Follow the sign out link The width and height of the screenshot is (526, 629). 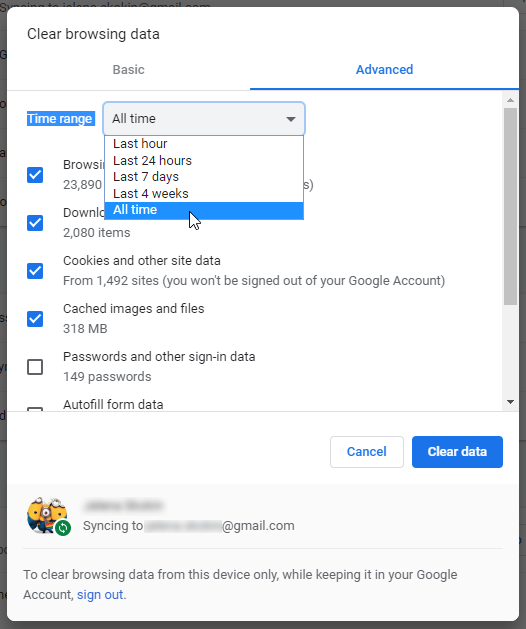coord(100,595)
